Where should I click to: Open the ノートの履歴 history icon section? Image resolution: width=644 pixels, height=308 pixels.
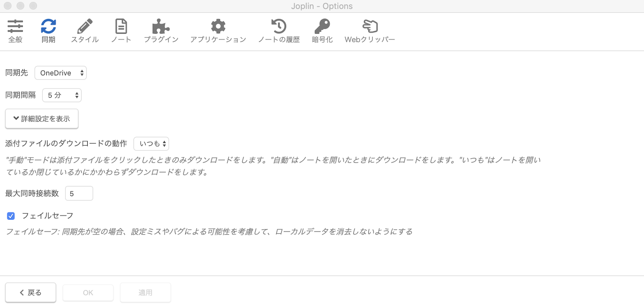(279, 31)
